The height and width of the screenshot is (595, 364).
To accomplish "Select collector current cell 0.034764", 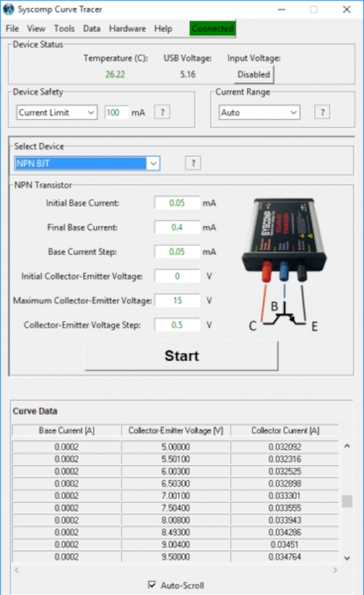I will point(285,557).
